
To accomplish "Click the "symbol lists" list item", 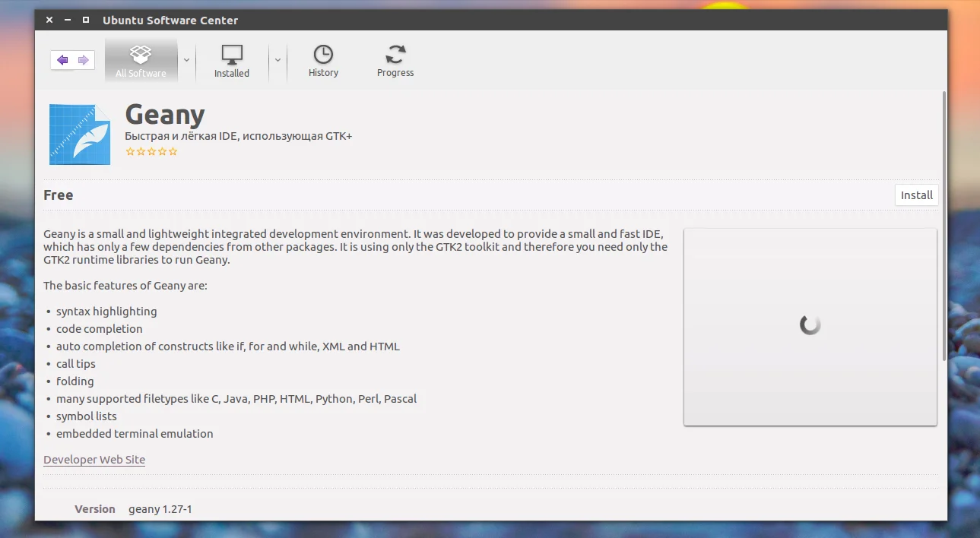I will coord(87,416).
